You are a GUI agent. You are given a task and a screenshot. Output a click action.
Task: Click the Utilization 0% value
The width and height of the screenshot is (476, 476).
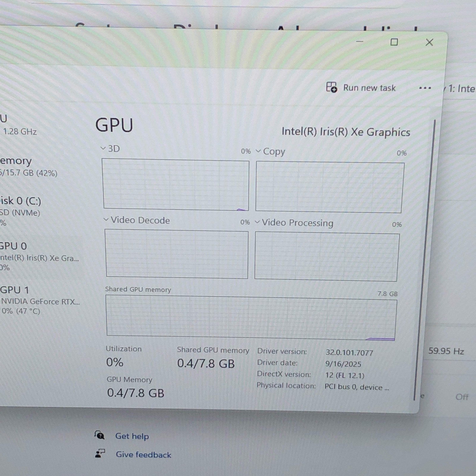pyautogui.click(x=115, y=362)
